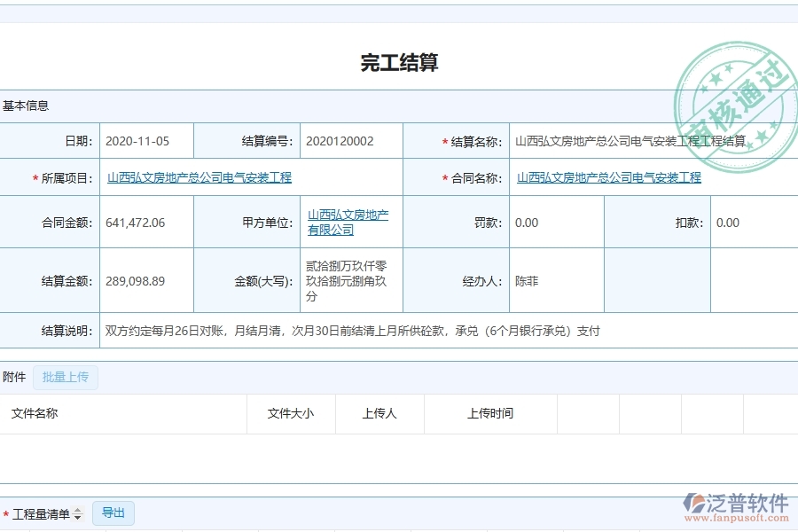Click the 批量上传 batch upload button

click(64, 377)
